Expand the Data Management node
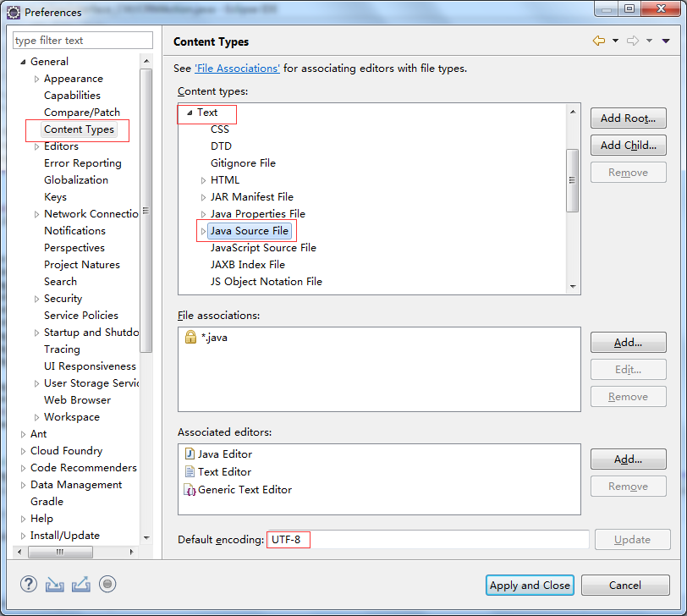Image resolution: width=687 pixels, height=616 pixels. tap(23, 485)
